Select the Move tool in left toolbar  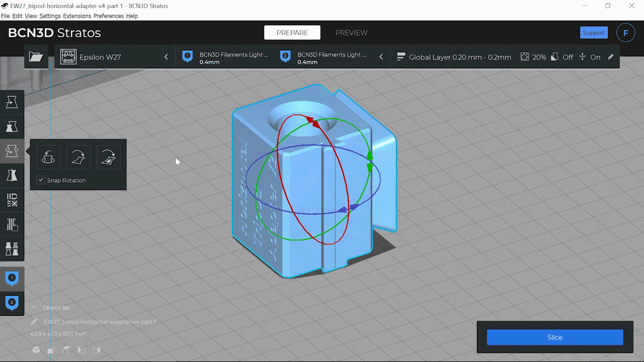coord(12,103)
